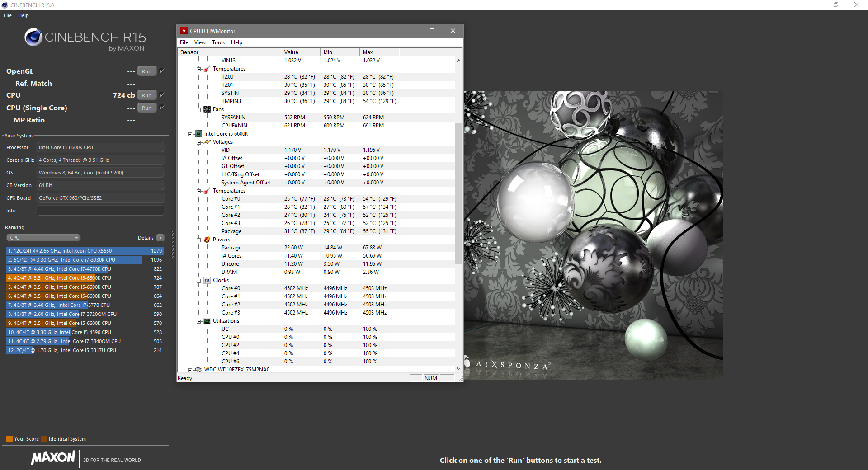Run the CPU benchmark test
Screen dimensions: 868x470
point(146,95)
